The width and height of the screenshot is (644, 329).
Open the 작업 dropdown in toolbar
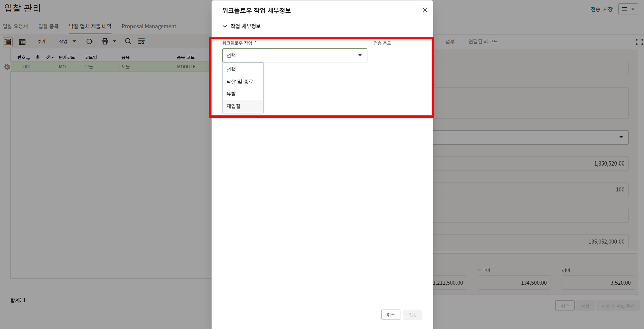(67, 41)
